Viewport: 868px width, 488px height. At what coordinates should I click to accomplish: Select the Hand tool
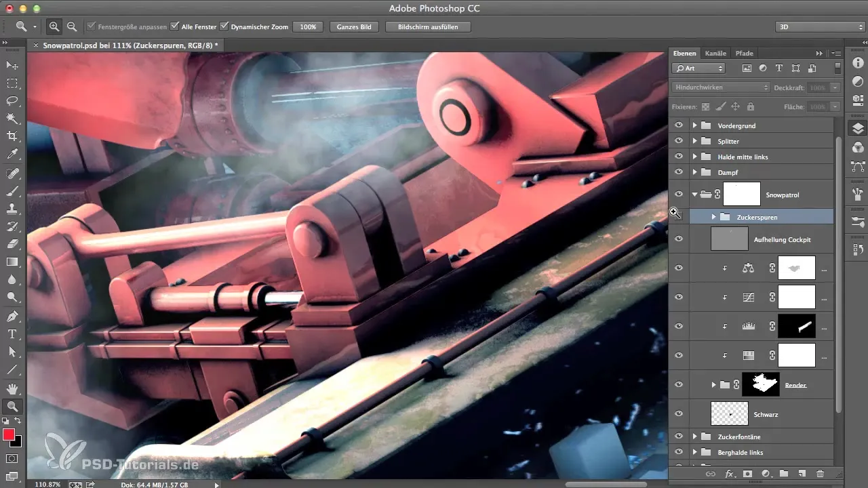(12, 389)
